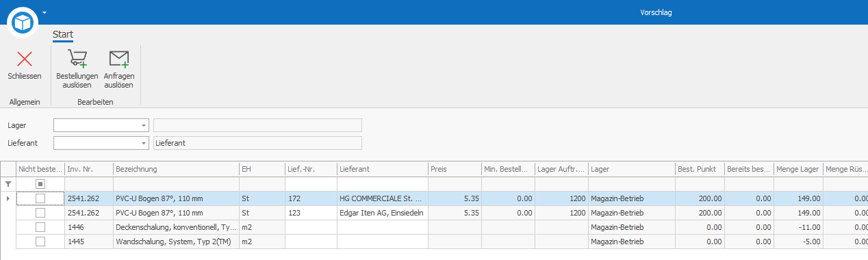The width and height of the screenshot is (868, 260).
Task: Click the row indicator arrow of first row
Action: pos(8,198)
